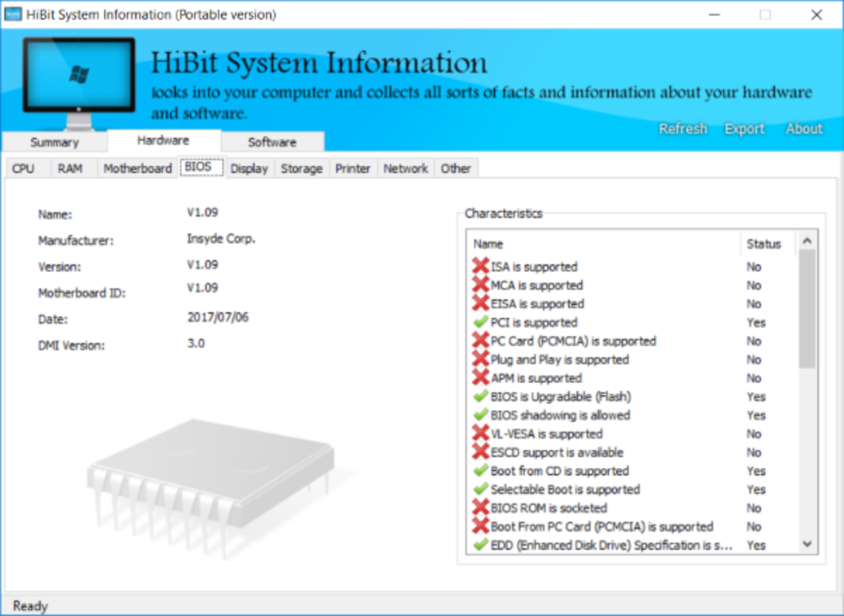Select 'BIOS ROM is socketed' row text
Viewport: 844px width, 616px height.
(x=549, y=508)
